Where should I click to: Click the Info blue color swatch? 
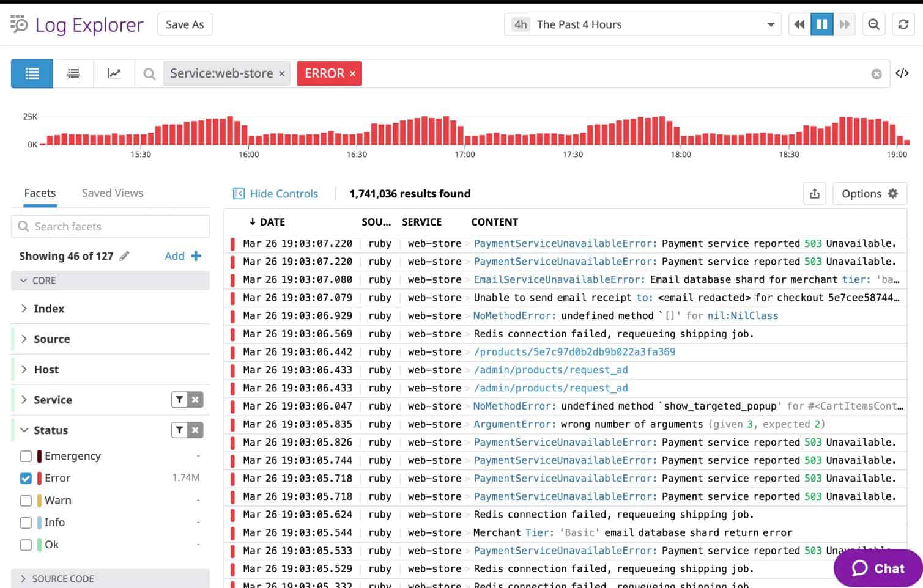[x=40, y=523]
